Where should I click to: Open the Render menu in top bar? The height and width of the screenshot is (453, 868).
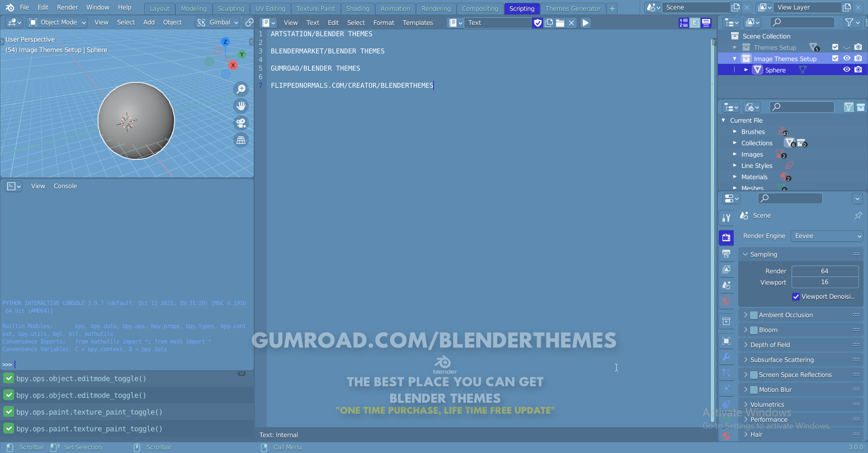point(67,7)
